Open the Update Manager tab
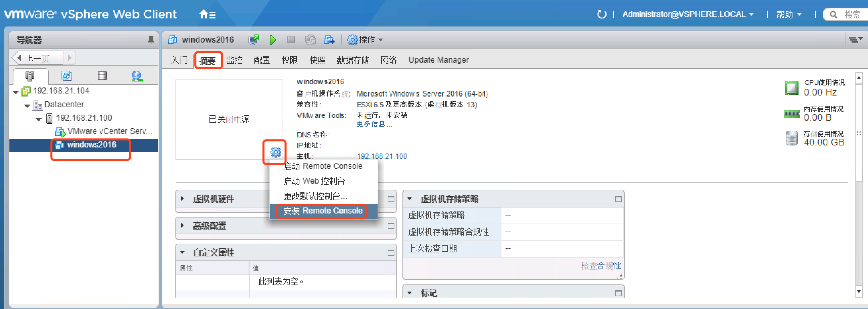 [x=438, y=60]
